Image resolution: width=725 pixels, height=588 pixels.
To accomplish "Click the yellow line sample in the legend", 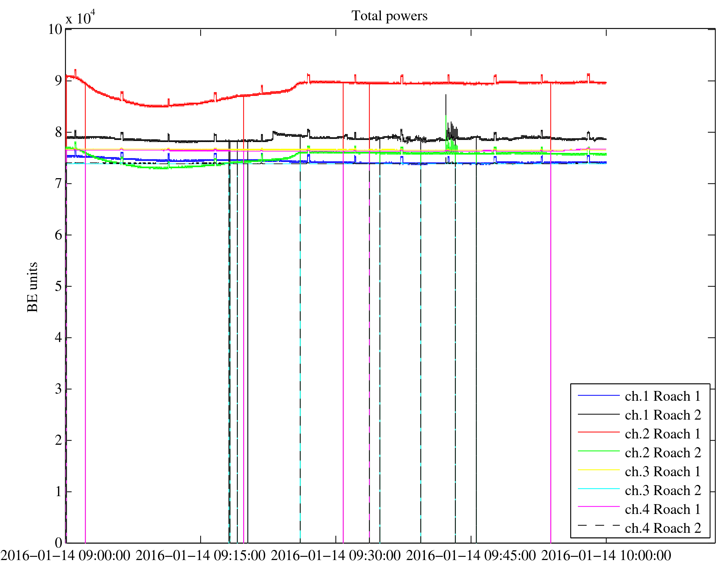I will (598, 470).
